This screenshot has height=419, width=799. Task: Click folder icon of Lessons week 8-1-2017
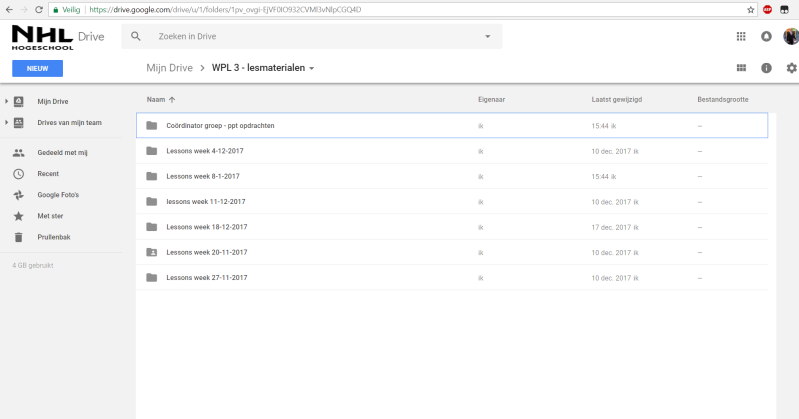(152, 176)
